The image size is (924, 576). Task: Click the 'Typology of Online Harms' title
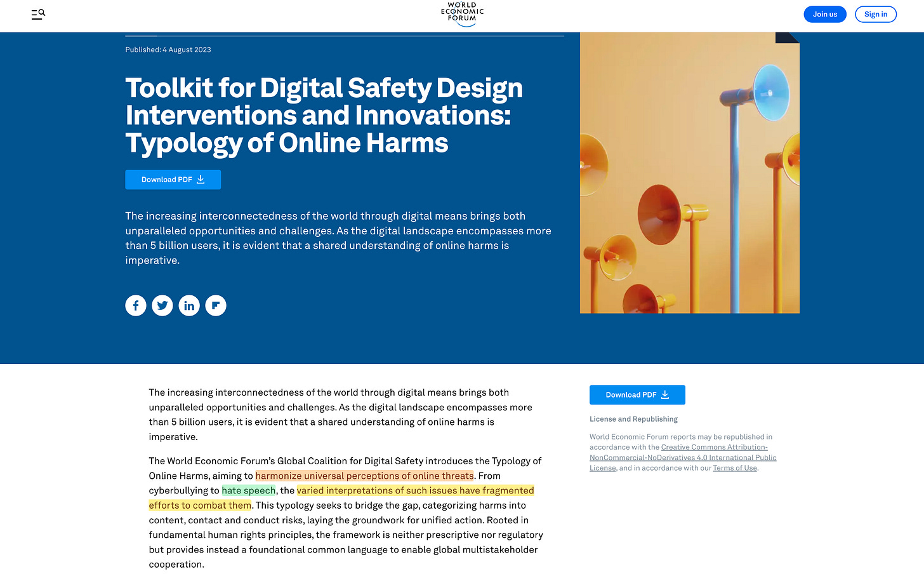[287, 143]
